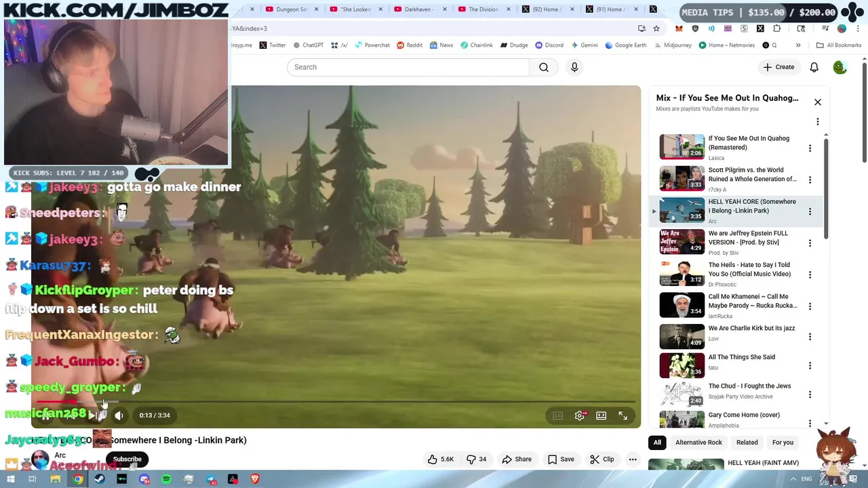Open options menu for The Heils video
Viewport: 868px width, 488px height.
click(x=810, y=274)
